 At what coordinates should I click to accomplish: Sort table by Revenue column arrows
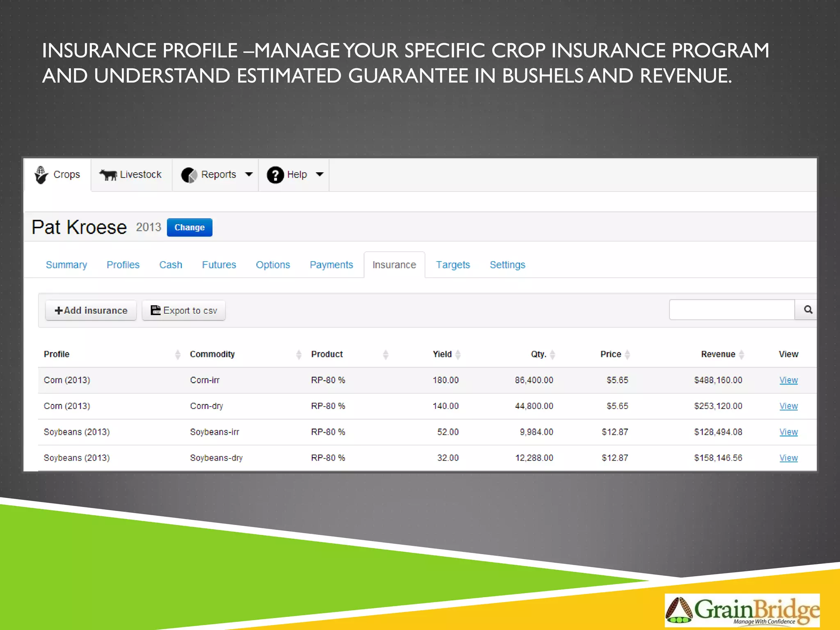click(x=741, y=354)
